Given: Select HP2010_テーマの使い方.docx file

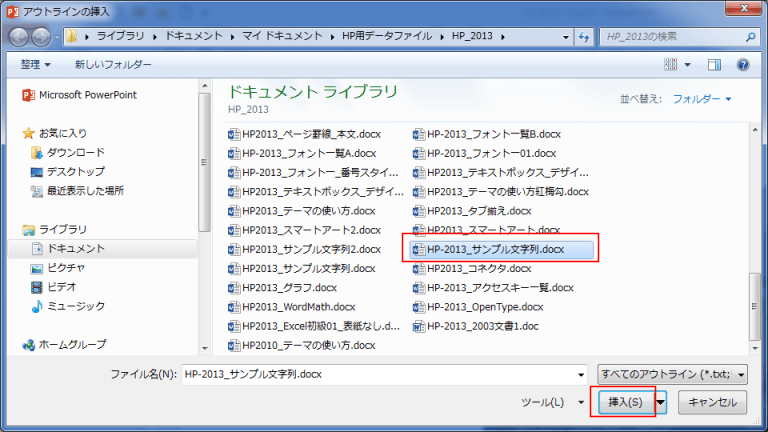Looking at the screenshot, I should pos(301,346).
